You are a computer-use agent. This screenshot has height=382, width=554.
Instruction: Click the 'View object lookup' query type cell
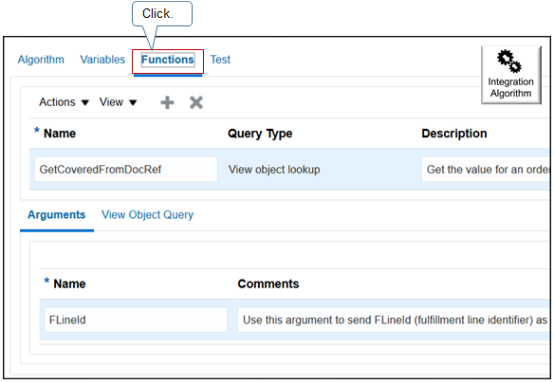pyautogui.click(x=274, y=170)
